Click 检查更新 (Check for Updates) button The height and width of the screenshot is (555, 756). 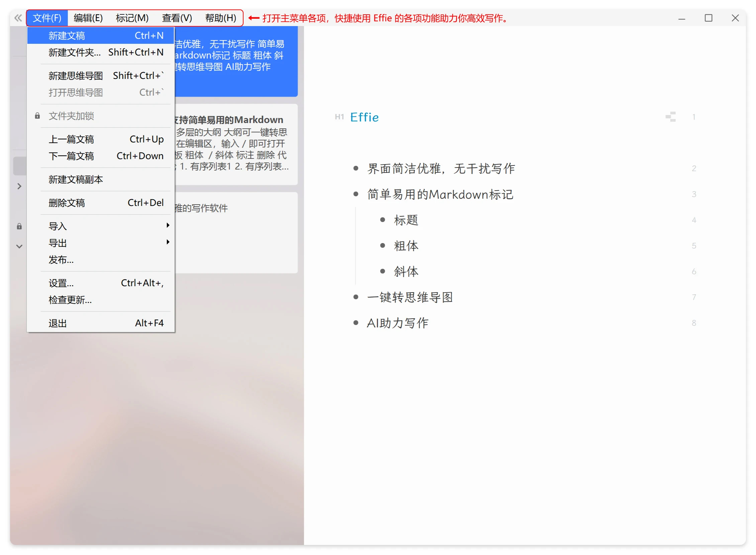[x=71, y=300]
